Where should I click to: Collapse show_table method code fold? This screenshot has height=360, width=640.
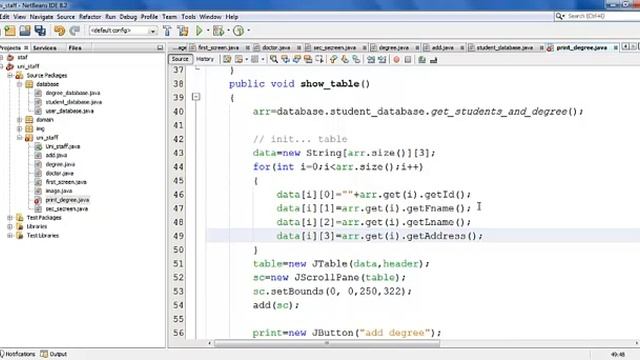(x=196, y=97)
